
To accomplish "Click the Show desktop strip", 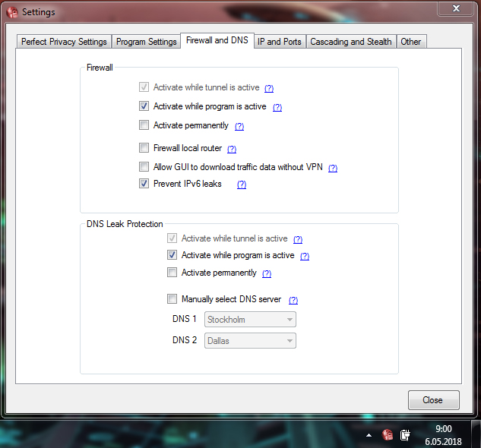I will pos(476,434).
